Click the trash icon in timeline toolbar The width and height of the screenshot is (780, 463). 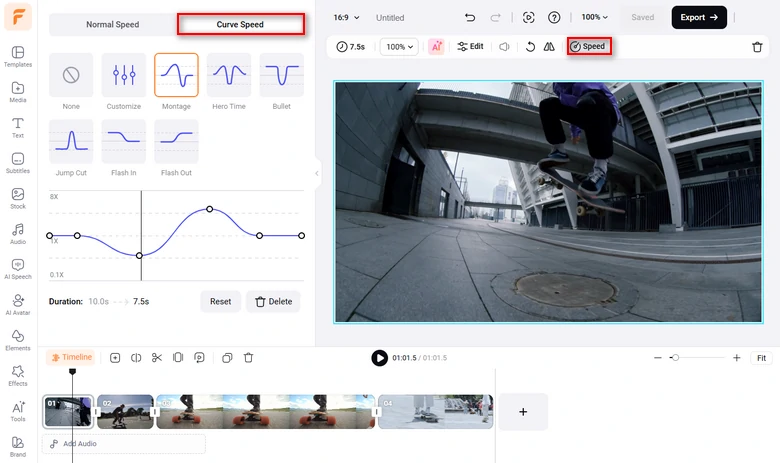249,358
